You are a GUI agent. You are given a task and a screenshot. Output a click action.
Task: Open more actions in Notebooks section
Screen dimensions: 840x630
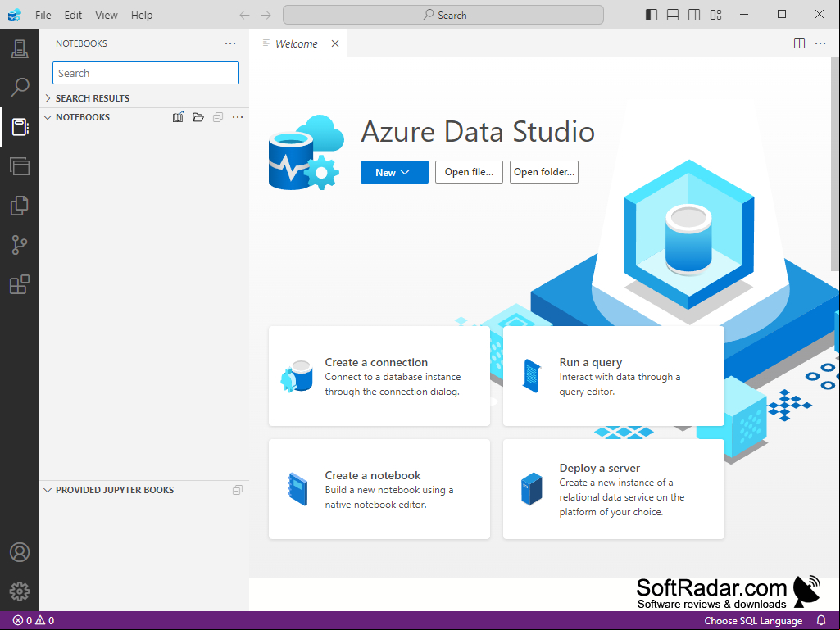(x=238, y=117)
